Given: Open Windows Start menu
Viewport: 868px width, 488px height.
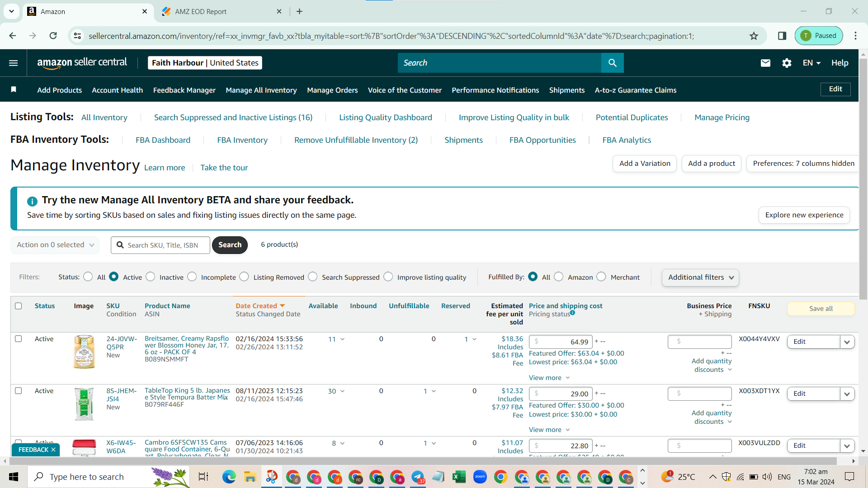Looking at the screenshot, I should point(14,477).
